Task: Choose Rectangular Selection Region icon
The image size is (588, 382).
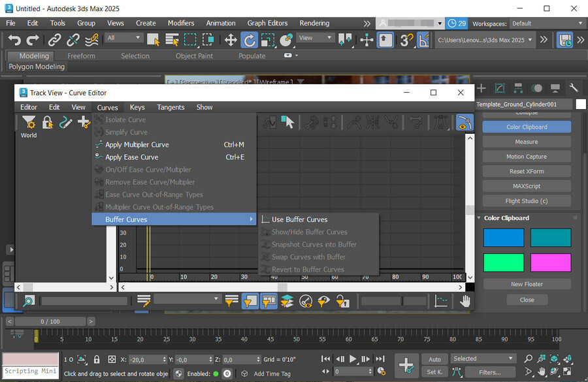Action: pyautogui.click(x=190, y=40)
